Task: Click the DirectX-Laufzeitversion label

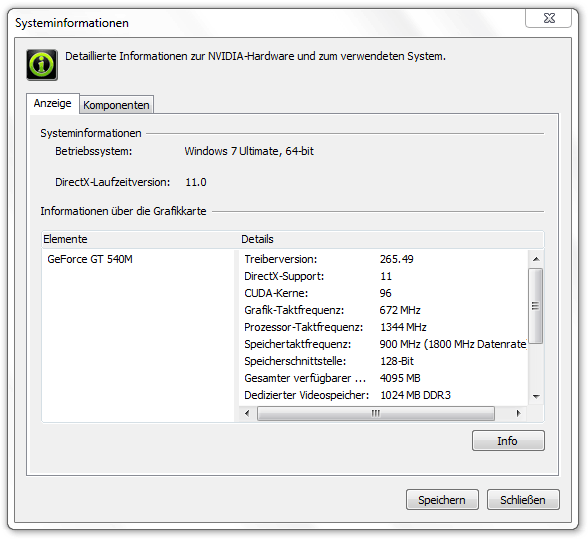Action: (112, 182)
